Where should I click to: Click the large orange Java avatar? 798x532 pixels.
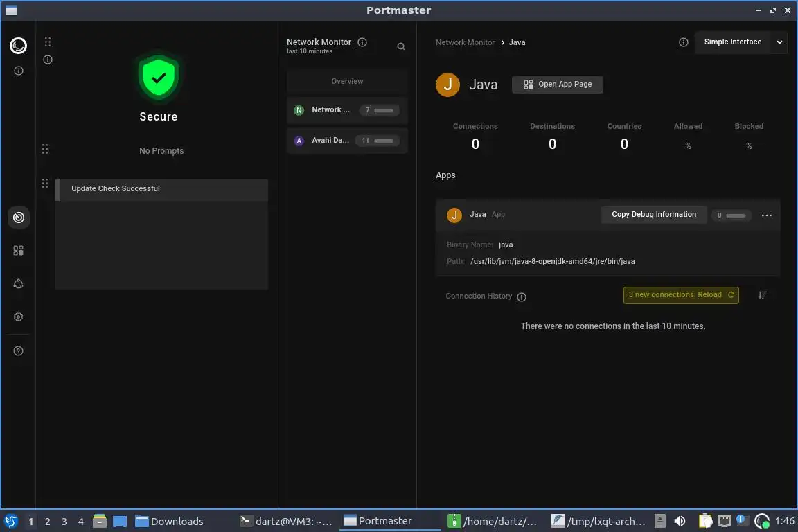click(448, 85)
